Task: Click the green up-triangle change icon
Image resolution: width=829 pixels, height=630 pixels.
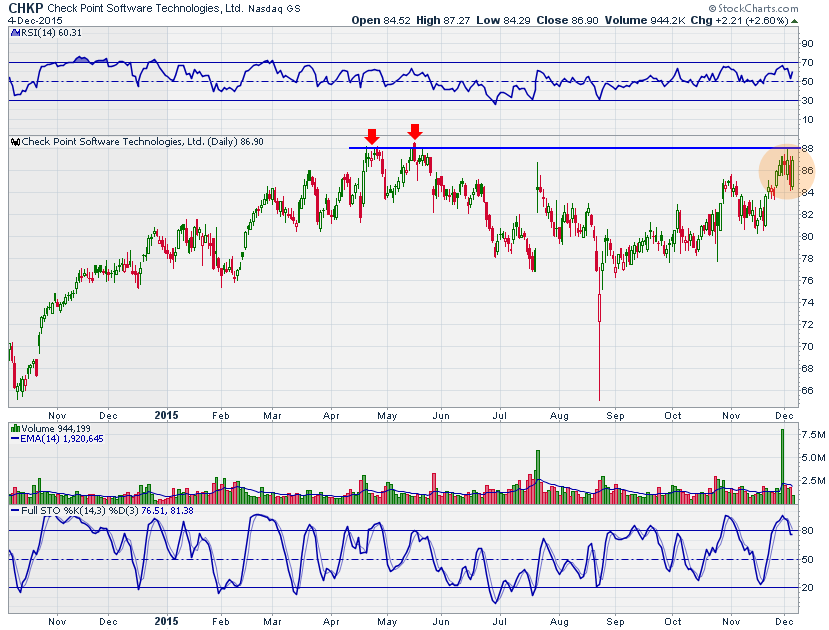Action: [795, 21]
